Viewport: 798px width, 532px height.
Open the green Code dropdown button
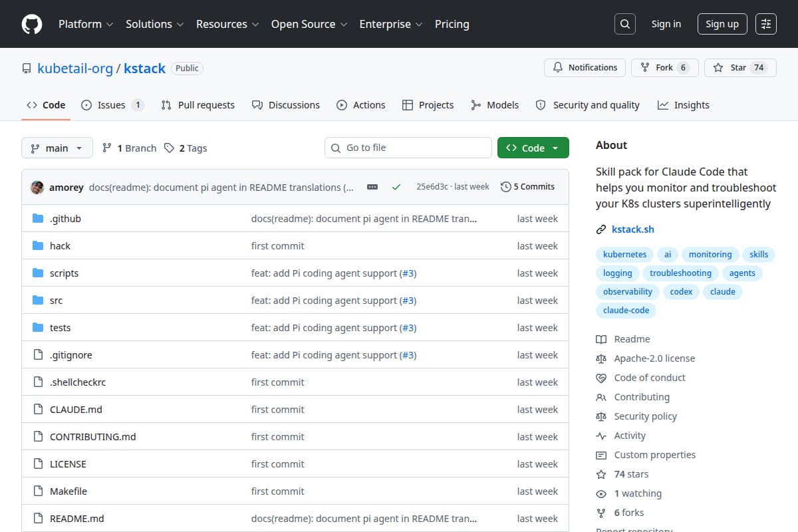coord(533,148)
